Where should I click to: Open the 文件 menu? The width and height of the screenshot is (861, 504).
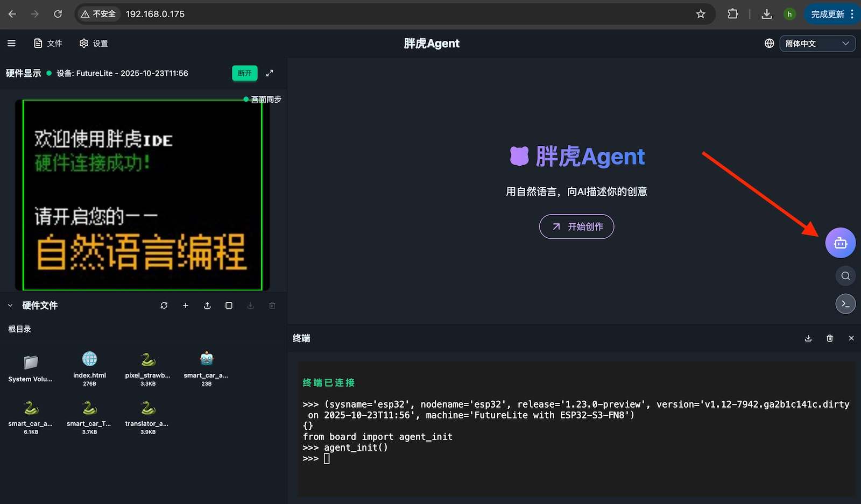click(x=48, y=43)
